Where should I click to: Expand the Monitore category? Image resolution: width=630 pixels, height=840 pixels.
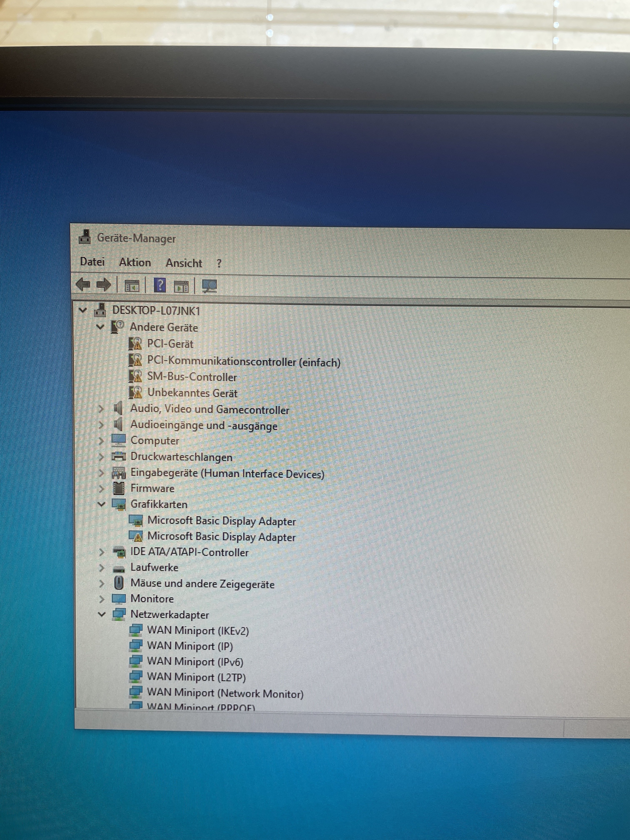coord(101,599)
